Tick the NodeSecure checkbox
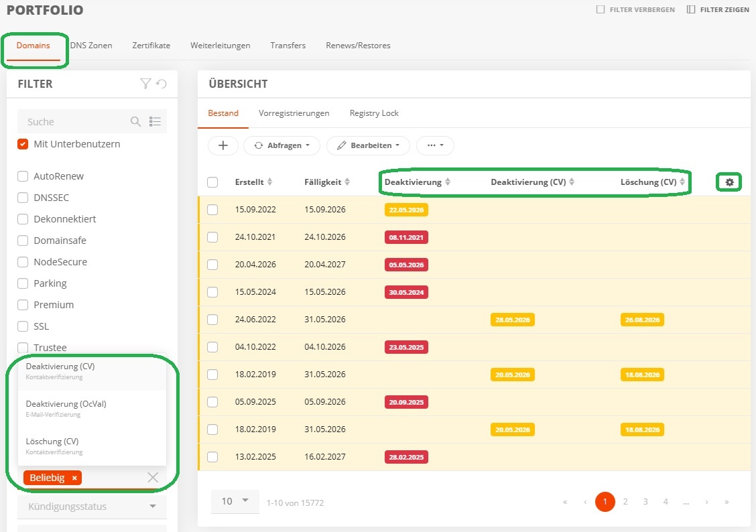The image size is (756, 532). click(23, 262)
